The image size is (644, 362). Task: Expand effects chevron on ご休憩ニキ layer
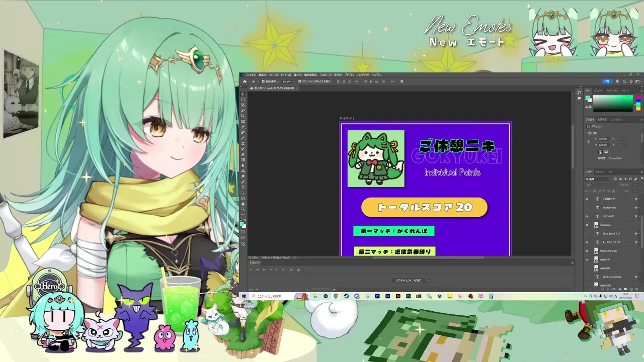pyautogui.click(x=639, y=199)
